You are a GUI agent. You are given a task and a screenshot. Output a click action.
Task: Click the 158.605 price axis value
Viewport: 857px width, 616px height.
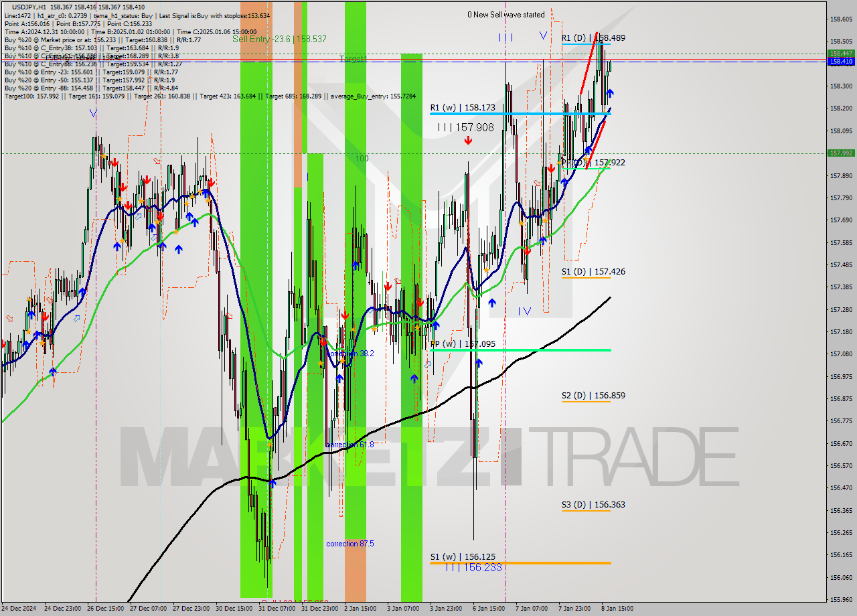pos(841,19)
